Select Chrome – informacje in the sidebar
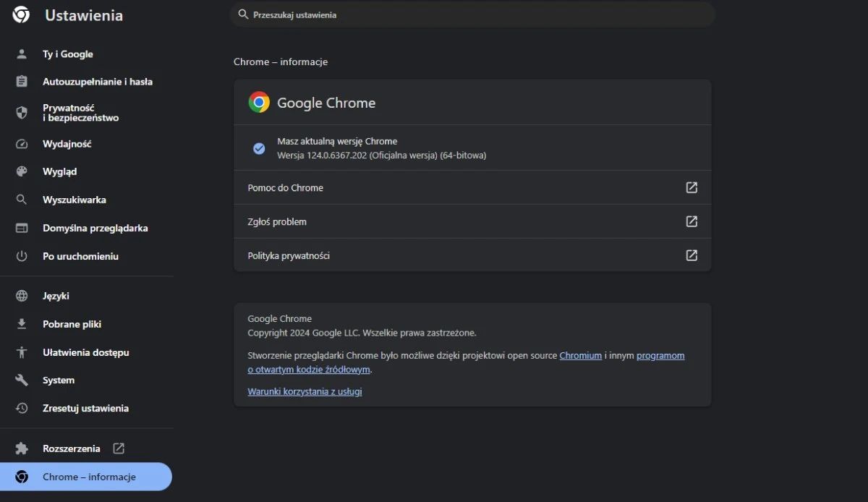 [89, 477]
